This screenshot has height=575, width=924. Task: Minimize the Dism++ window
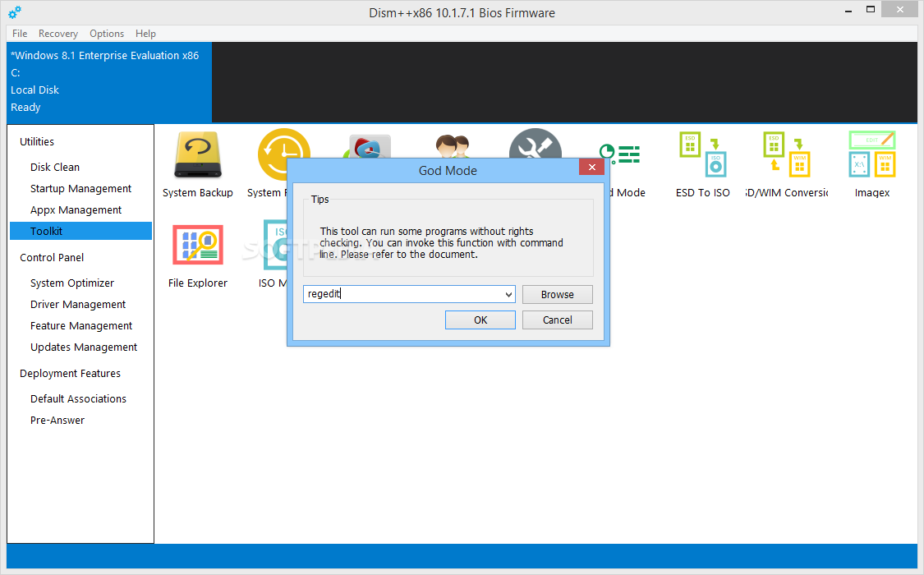848,10
